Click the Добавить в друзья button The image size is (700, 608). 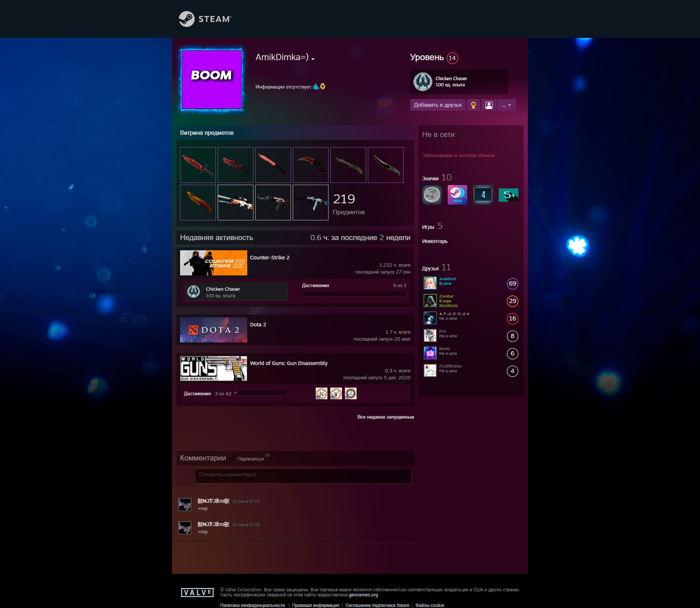tap(437, 105)
